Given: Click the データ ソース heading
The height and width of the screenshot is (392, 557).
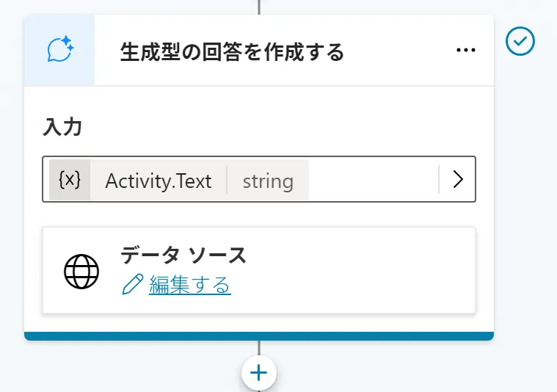Looking at the screenshot, I should pyautogui.click(x=183, y=255).
